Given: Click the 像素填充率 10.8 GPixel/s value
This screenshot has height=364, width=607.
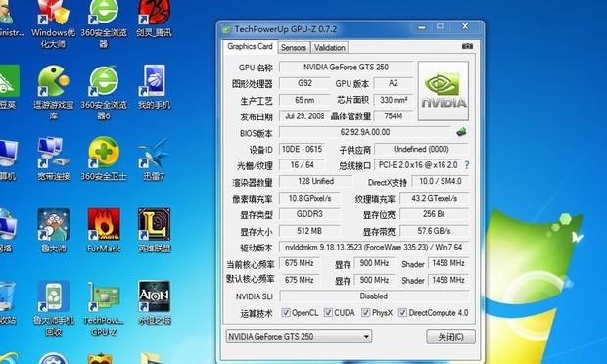Looking at the screenshot, I should coord(309,198).
